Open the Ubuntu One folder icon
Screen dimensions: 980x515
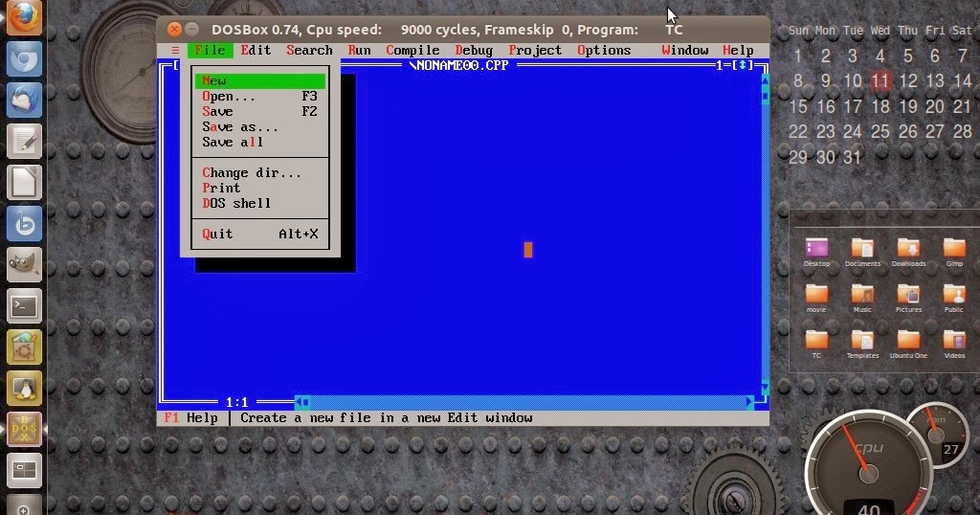[x=909, y=344]
